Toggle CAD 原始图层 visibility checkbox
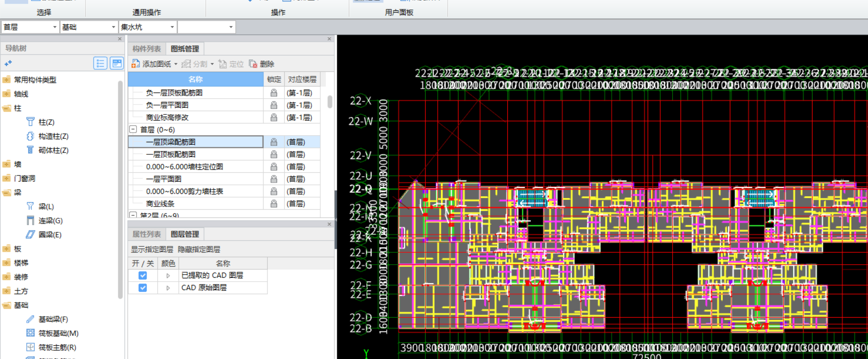868x359 pixels. pyautogui.click(x=143, y=288)
